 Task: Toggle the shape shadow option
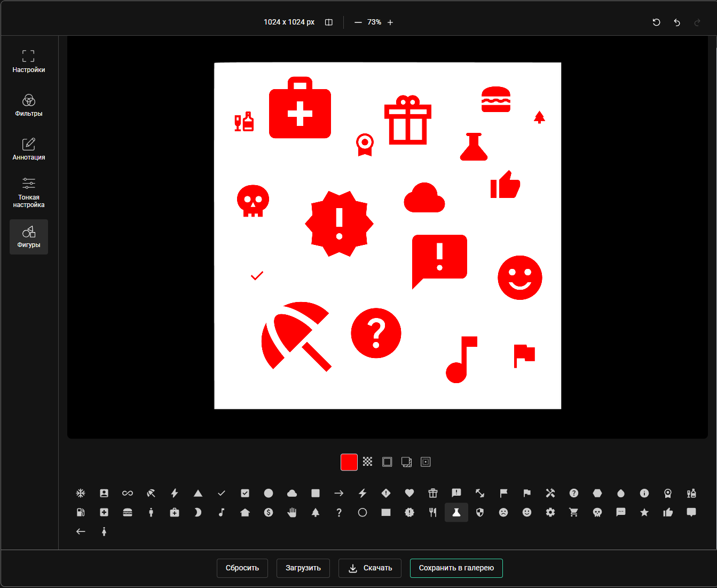(x=406, y=462)
